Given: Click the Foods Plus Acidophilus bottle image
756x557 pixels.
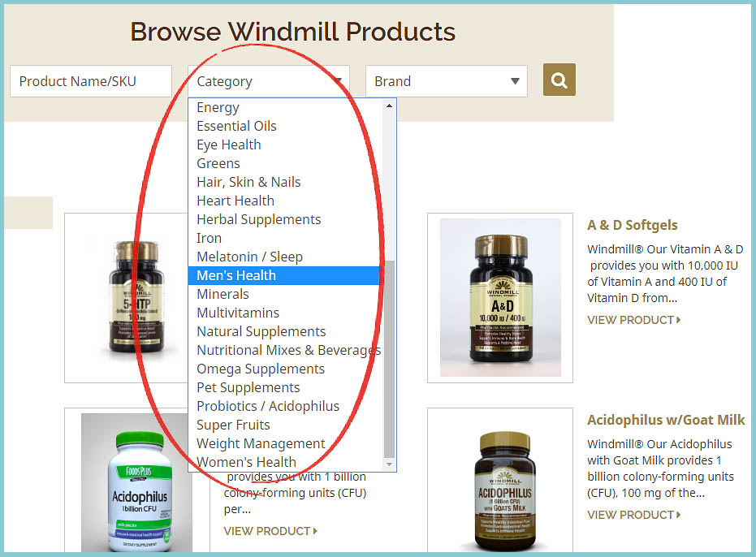Looking at the screenshot, I should pyautogui.click(x=137, y=482).
